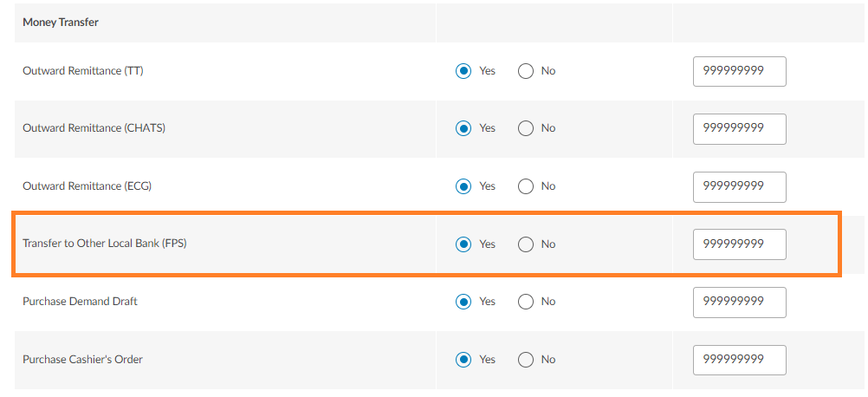Click the Purchase Demand Draft limit field

click(739, 302)
